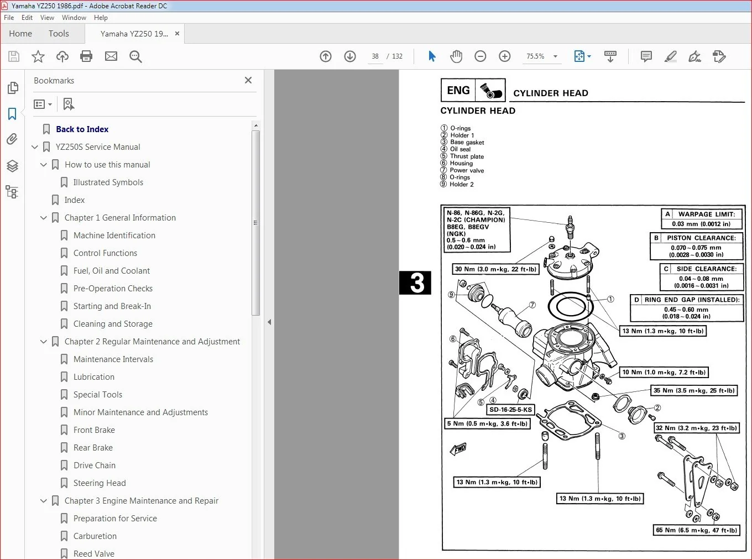Open Fuel, Oil and Coolant bookmark
Image resolution: width=752 pixels, height=560 pixels.
(112, 271)
